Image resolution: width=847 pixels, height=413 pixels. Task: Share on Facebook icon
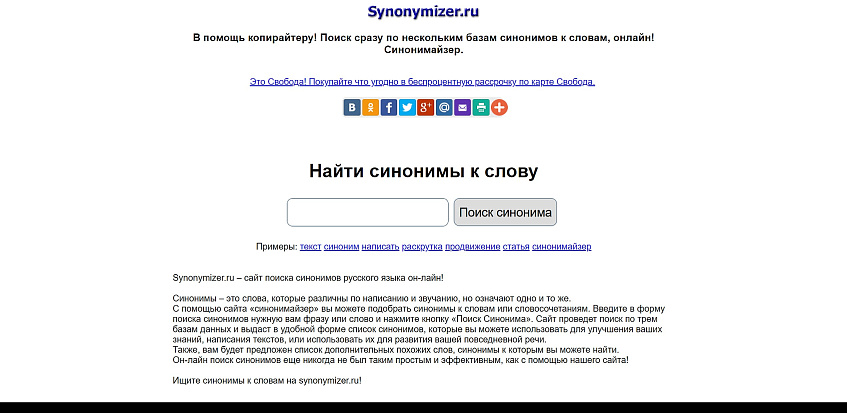pyautogui.click(x=389, y=107)
